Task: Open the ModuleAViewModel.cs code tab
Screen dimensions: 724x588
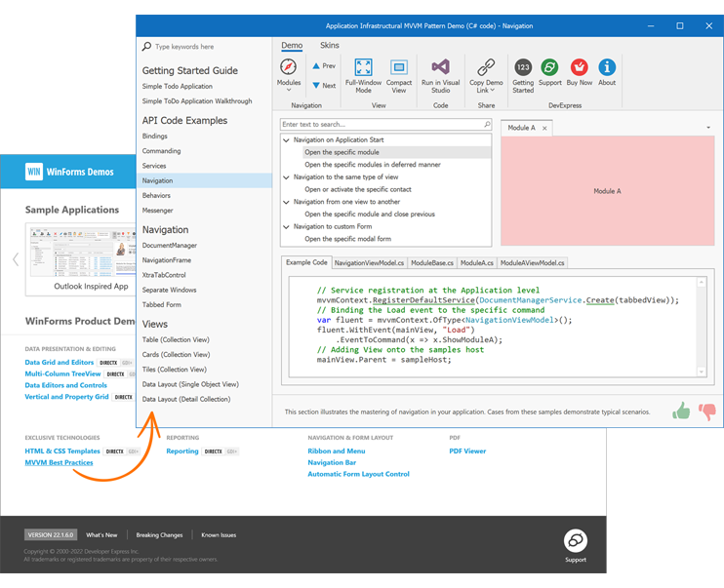Action: click(533, 263)
